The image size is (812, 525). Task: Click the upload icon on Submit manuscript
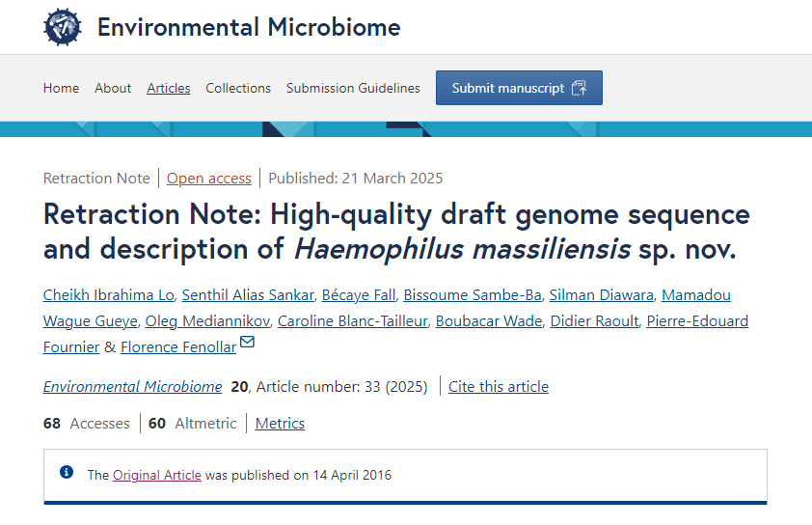point(579,88)
